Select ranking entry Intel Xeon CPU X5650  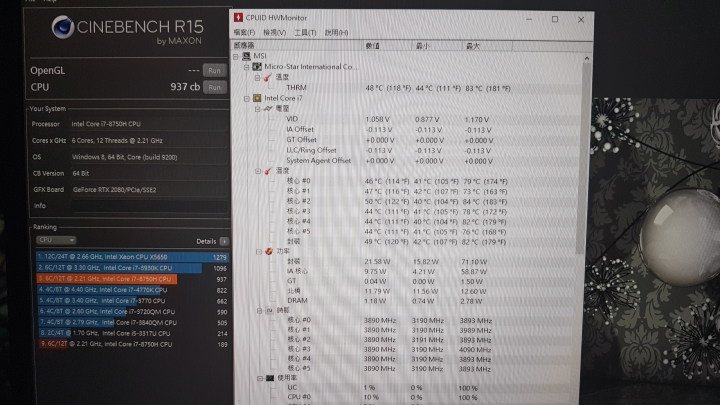132,257
